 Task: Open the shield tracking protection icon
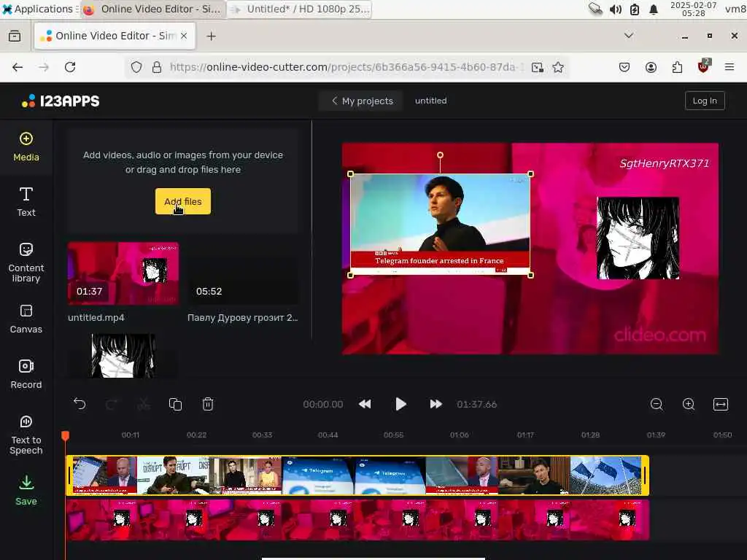[136, 67]
